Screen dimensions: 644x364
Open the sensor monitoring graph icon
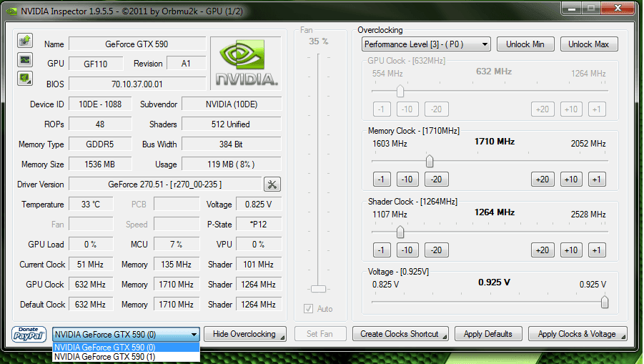25,59
